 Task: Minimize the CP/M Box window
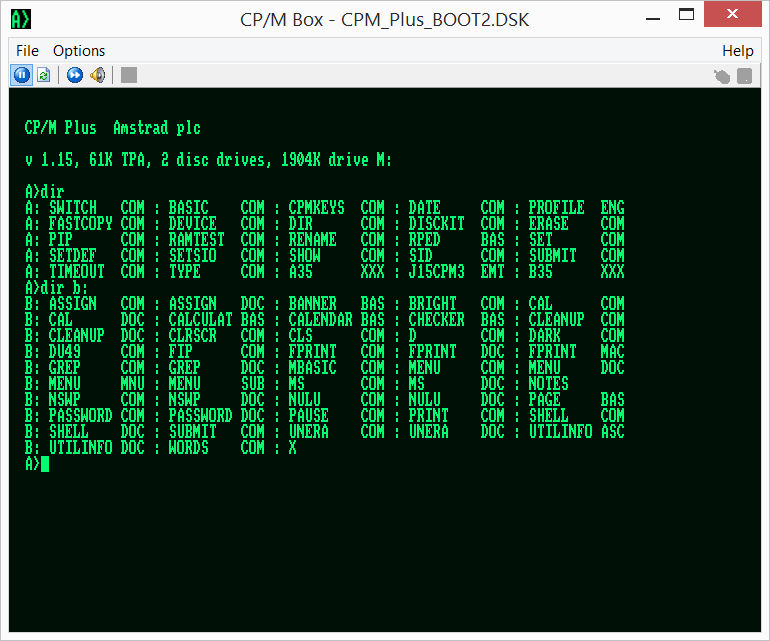pyautogui.click(x=653, y=18)
